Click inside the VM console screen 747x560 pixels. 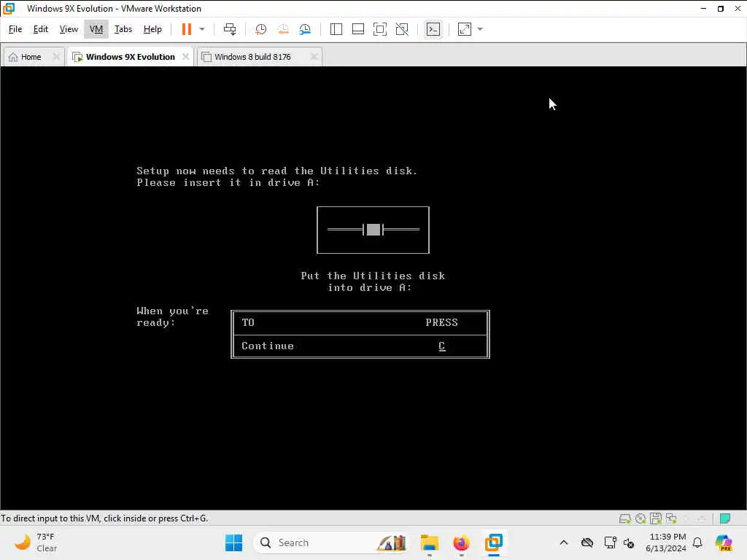coord(373,288)
